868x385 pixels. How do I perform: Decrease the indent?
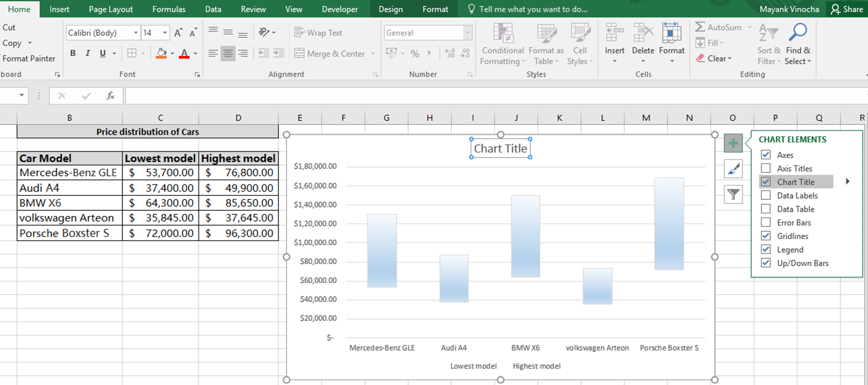[x=263, y=53]
